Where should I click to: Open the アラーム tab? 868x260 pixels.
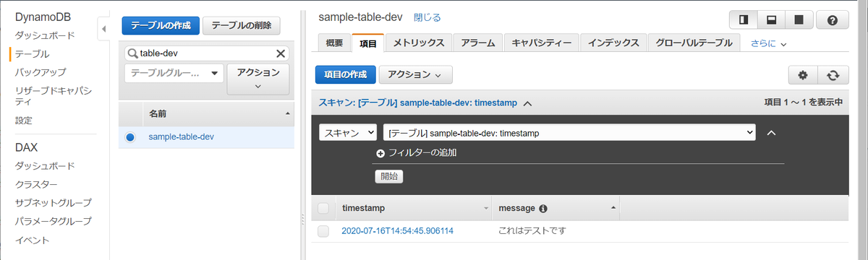(x=478, y=43)
